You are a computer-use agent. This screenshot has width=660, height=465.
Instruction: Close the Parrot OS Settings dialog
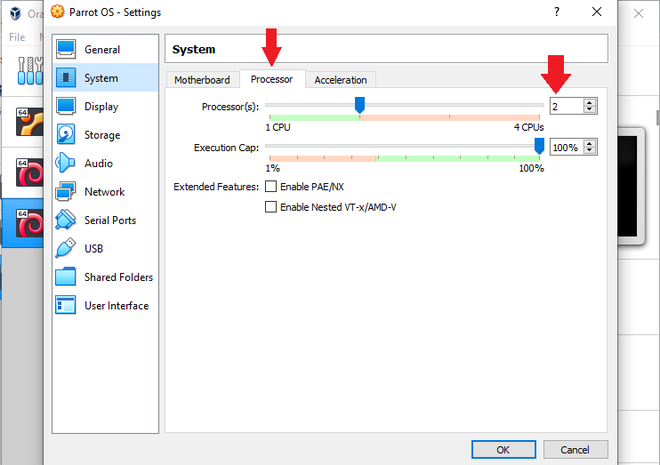coord(596,12)
